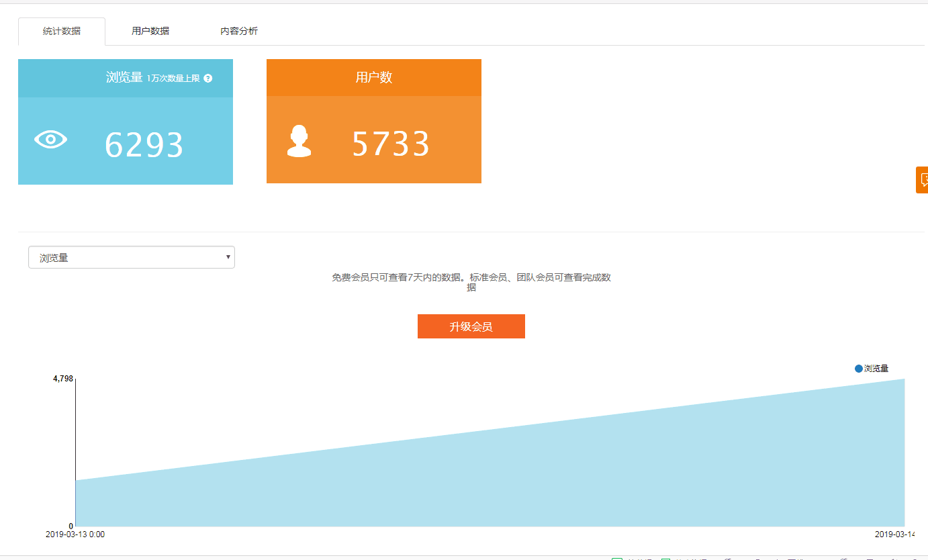Click the eye icon in the 浏览量 card
The image size is (928, 560).
51,140
